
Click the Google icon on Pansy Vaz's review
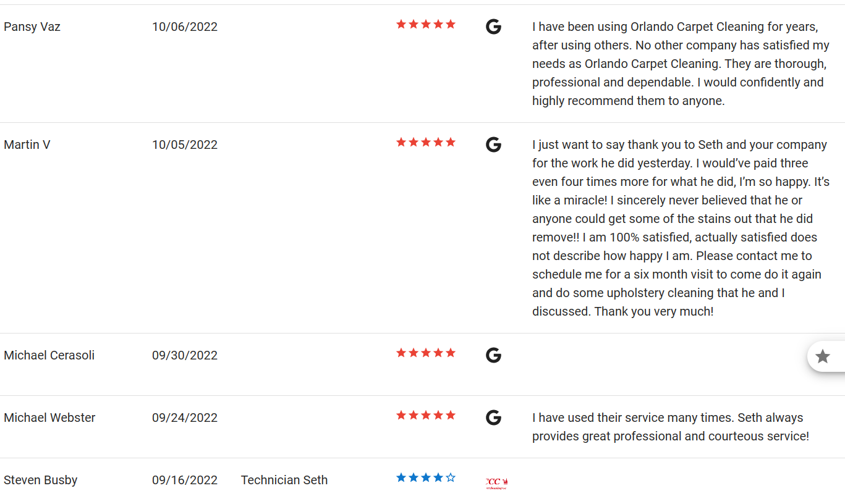493,27
